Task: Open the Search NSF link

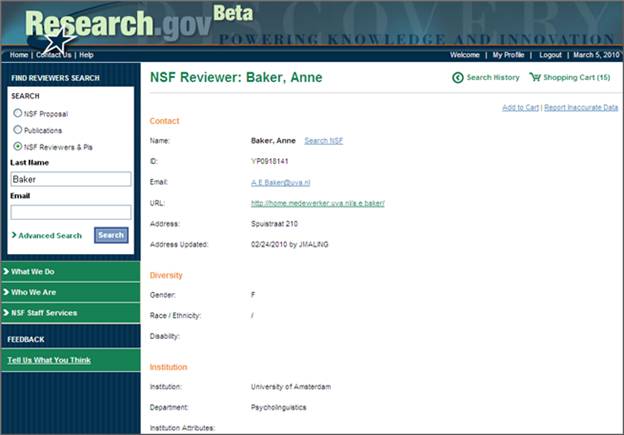Action: click(323, 141)
